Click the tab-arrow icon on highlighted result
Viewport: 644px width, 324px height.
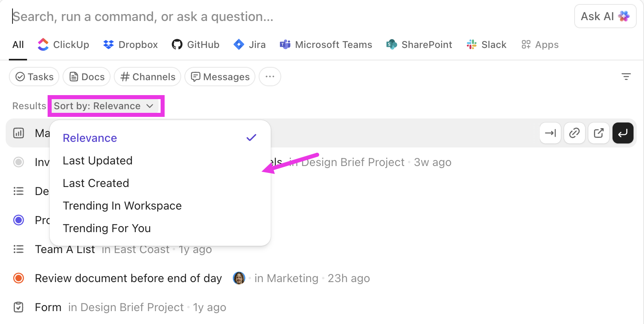(550, 133)
